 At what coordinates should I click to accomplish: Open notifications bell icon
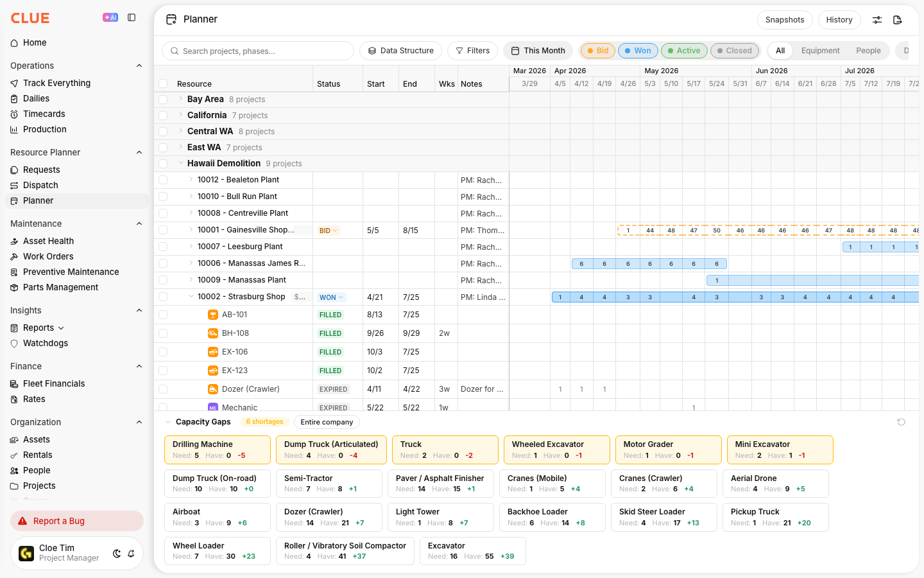pos(131,554)
